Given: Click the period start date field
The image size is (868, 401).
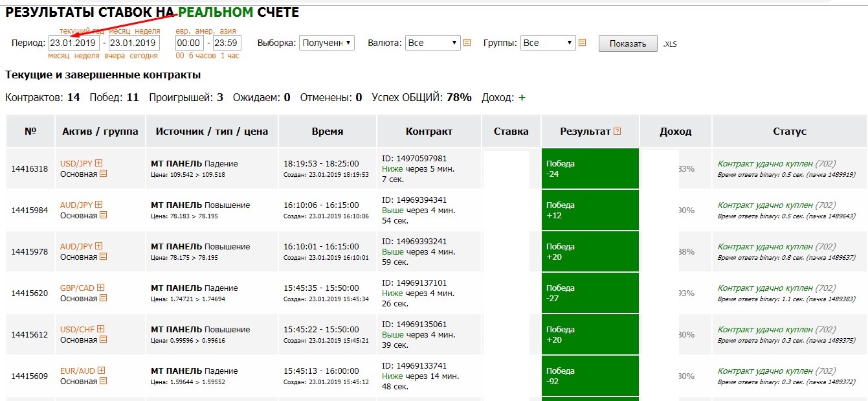Looking at the screenshot, I should pos(74,43).
